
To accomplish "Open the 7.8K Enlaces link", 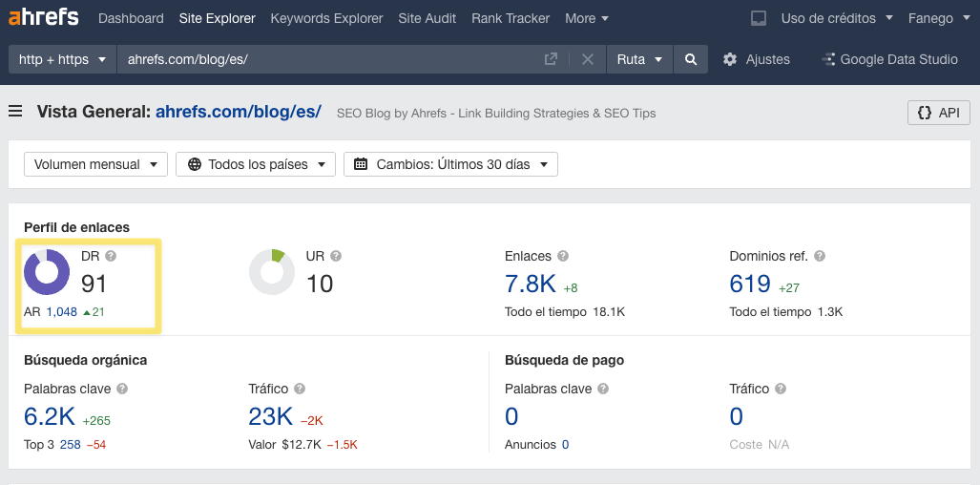I will (x=530, y=284).
